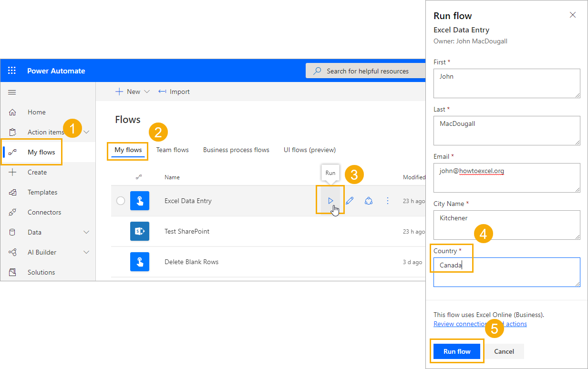Screen dimensions: 588x369
Task: Toggle the hamburger navigation menu
Action: coord(12,92)
